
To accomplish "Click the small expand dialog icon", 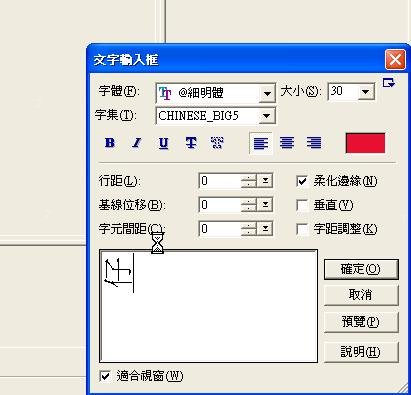I will tap(389, 83).
